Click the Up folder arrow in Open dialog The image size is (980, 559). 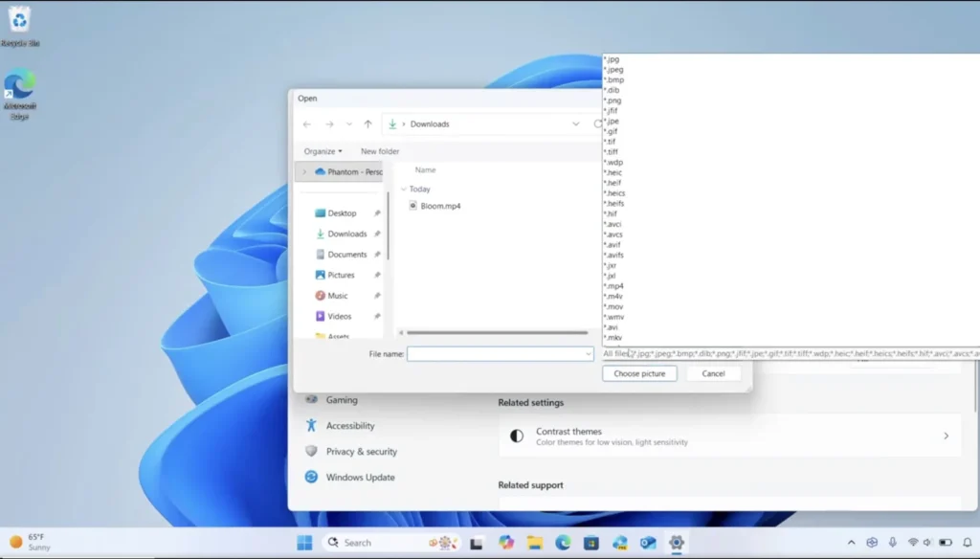(x=367, y=124)
